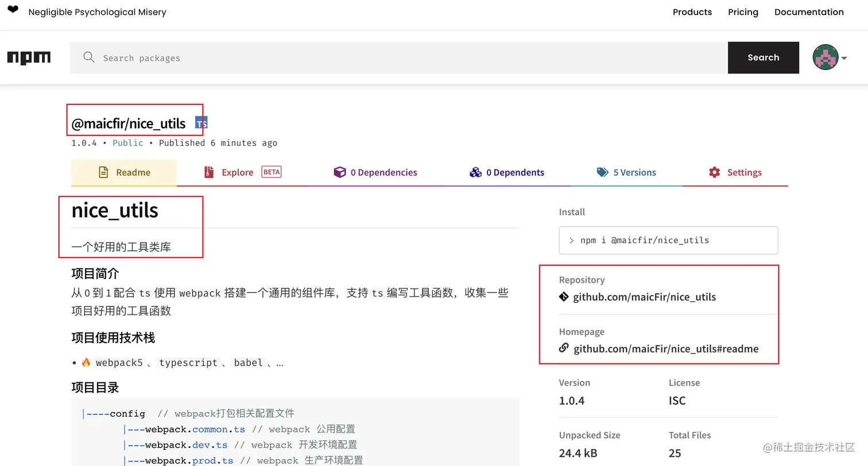Click the Settings gear icon
The image size is (868, 466).
714,172
